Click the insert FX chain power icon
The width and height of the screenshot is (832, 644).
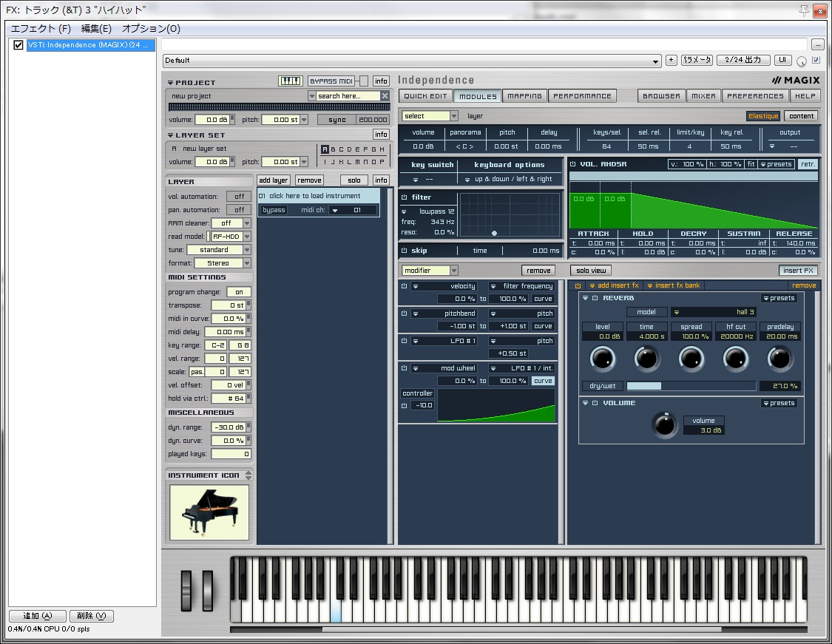click(578, 285)
